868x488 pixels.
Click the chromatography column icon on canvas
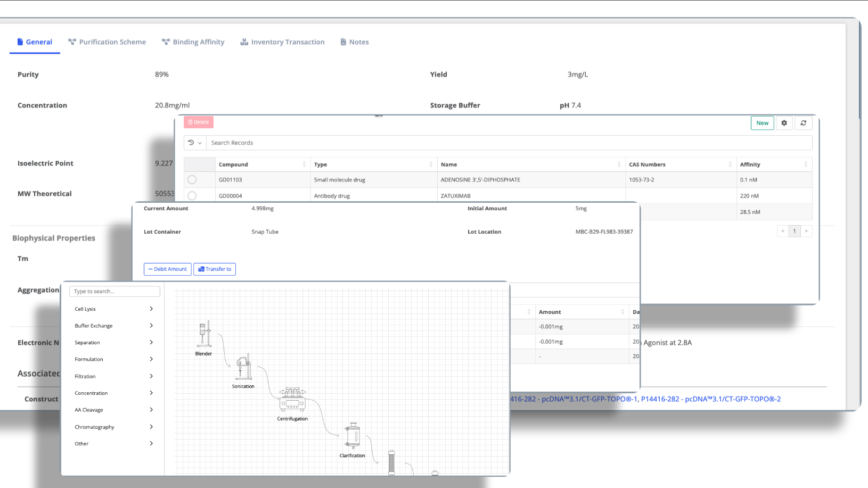click(x=391, y=462)
